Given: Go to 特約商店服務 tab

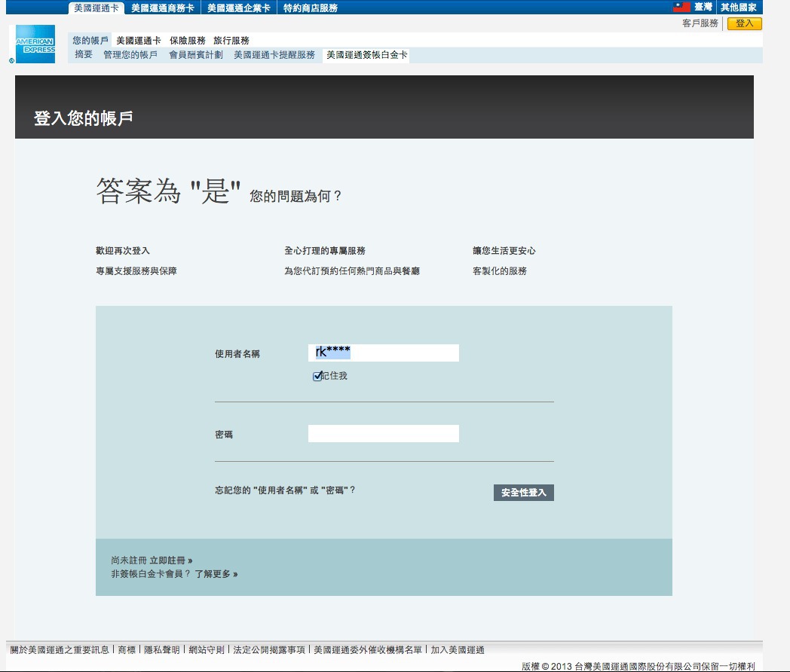Looking at the screenshot, I should pyautogui.click(x=311, y=8).
